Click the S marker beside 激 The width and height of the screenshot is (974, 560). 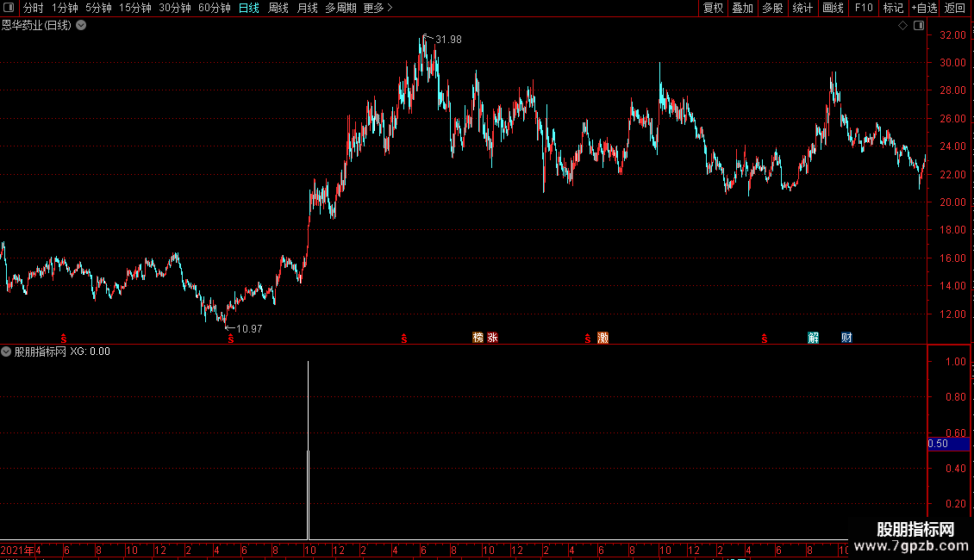(587, 339)
